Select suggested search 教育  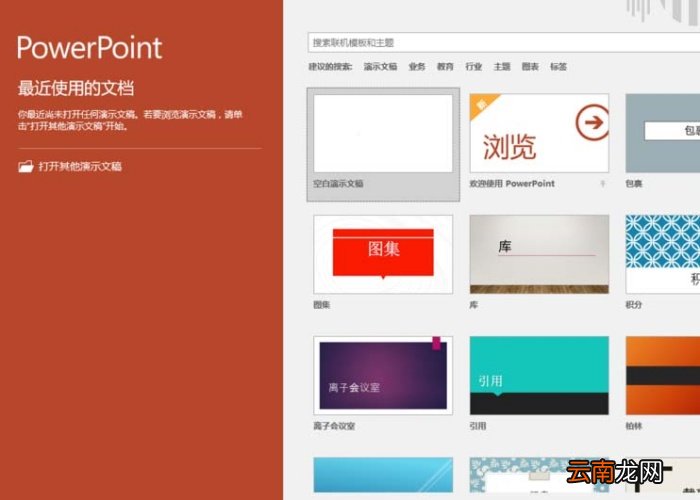[x=445, y=67]
